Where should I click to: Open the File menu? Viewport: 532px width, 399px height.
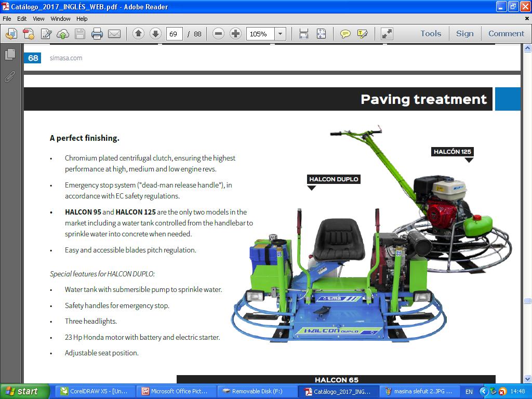7,19
